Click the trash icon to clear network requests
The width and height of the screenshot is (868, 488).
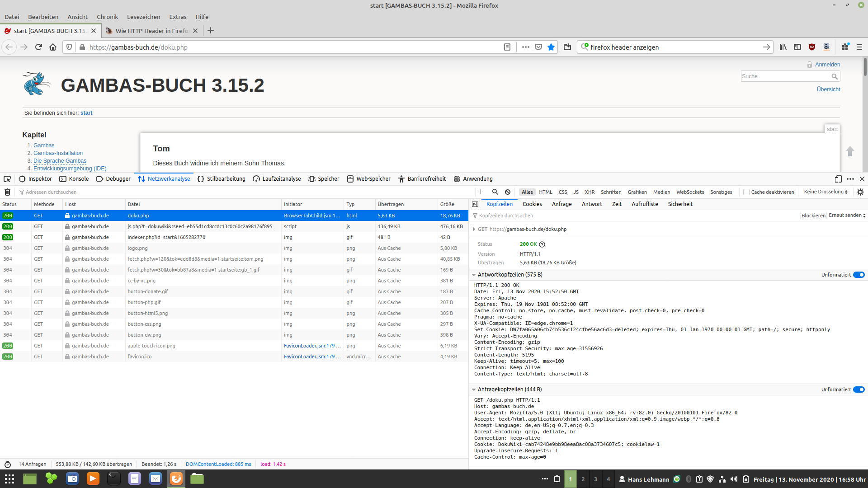[x=7, y=192]
